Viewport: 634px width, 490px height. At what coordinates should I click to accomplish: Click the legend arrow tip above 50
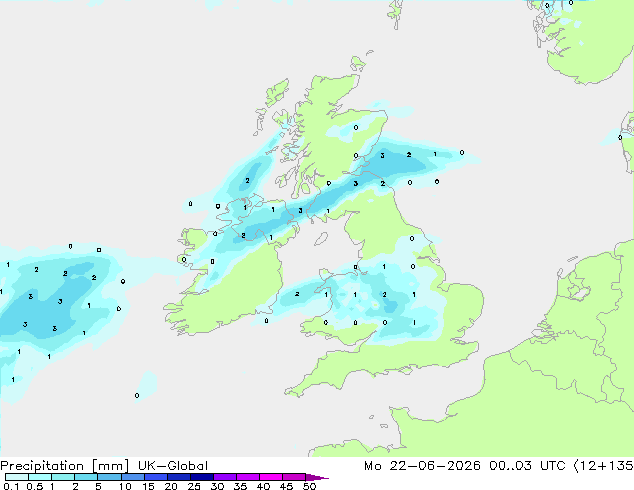click(317, 477)
